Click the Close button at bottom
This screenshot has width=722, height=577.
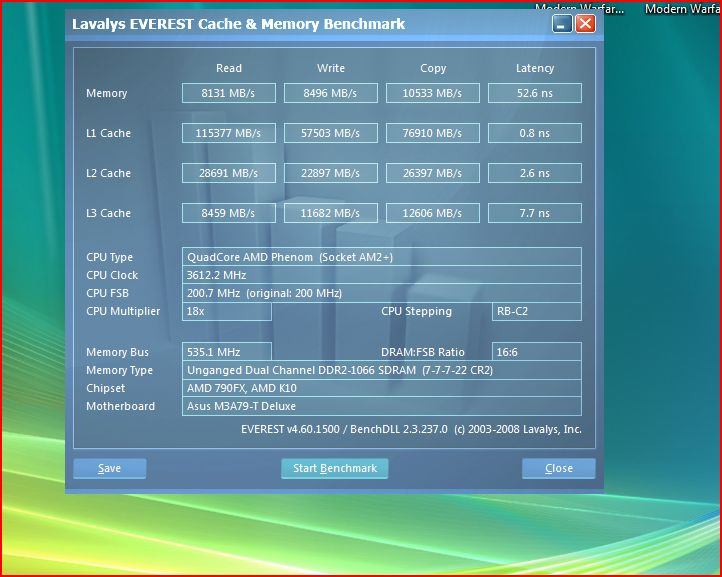(559, 468)
